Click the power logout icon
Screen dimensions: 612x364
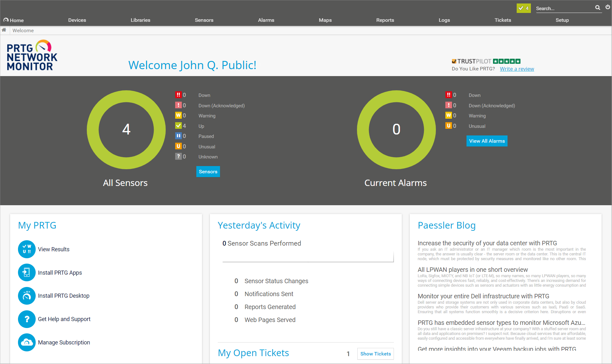pos(608,7)
